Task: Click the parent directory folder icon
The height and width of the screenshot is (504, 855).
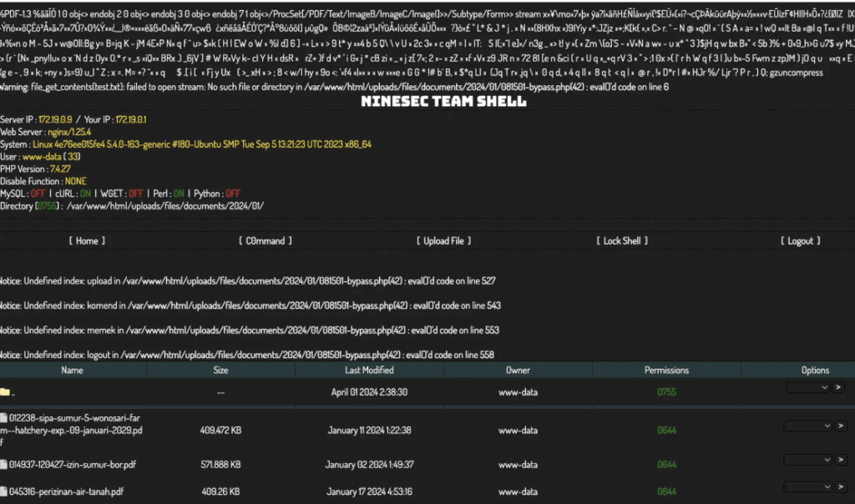Action: coord(5,391)
